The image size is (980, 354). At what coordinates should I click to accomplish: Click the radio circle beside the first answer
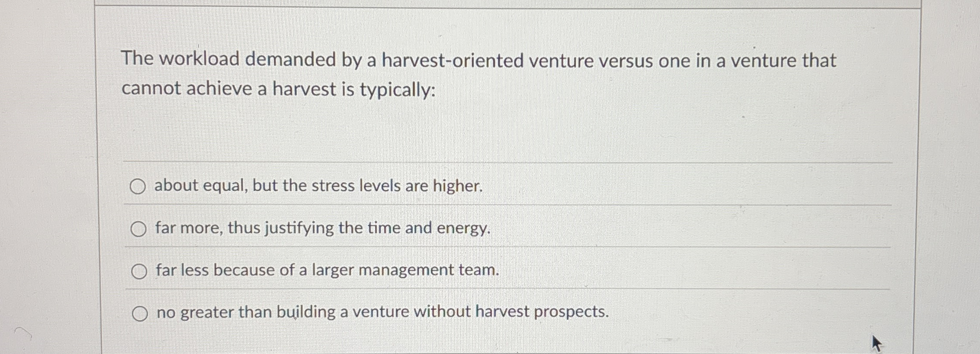click(139, 186)
